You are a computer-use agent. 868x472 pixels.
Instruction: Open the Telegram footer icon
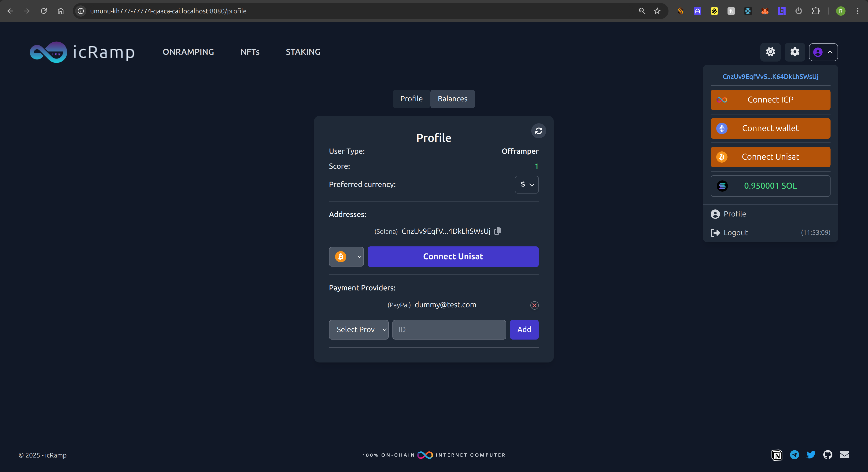point(794,455)
